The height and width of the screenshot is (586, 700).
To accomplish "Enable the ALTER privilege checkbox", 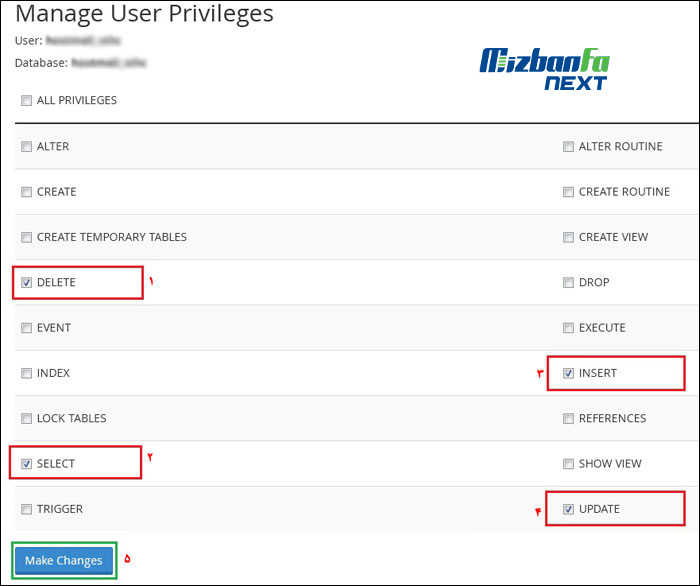I will point(27,147).
